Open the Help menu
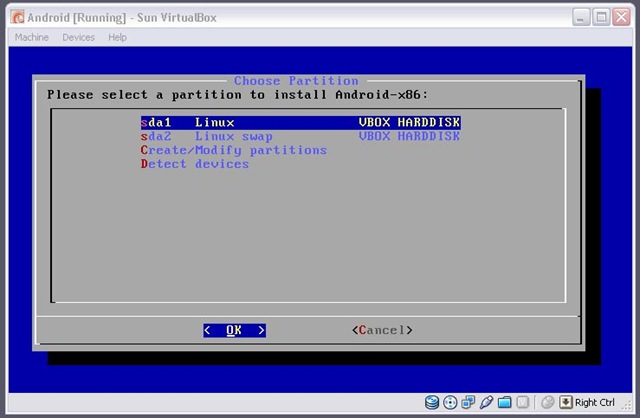The height and width of the screenshot is (418, 640). click(x=117, y=37)
